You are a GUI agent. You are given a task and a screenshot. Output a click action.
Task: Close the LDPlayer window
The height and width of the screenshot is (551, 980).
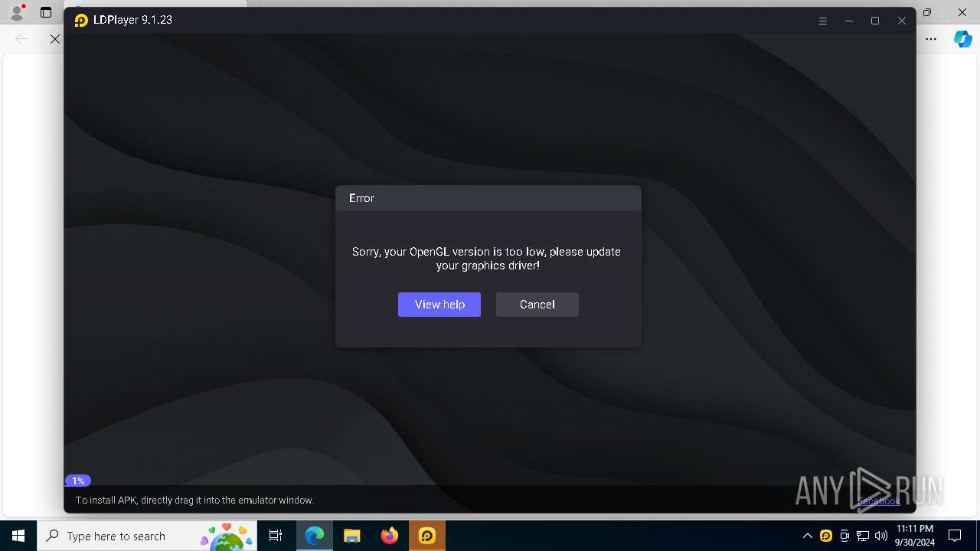coord(902,21)
